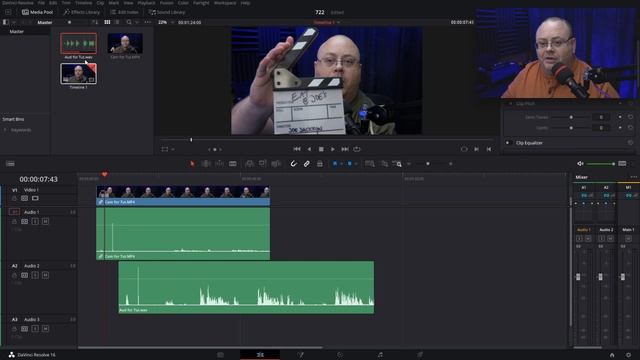Switch media pool to thumbnail view

coord(107,22)
